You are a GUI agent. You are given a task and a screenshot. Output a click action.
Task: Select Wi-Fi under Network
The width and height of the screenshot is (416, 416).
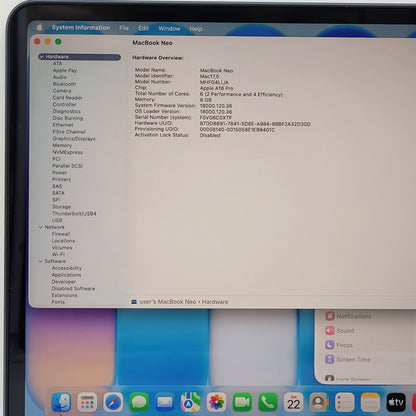tap(58, 254)
